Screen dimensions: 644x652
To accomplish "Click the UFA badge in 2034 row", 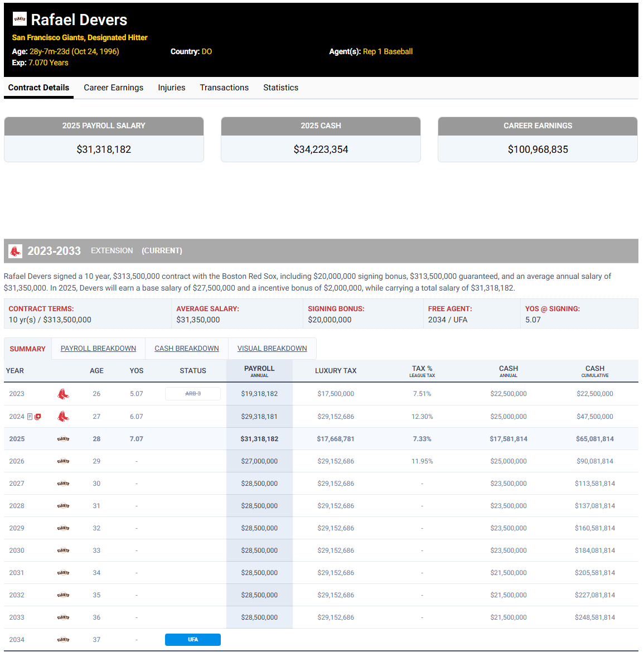I will (193, 640).
